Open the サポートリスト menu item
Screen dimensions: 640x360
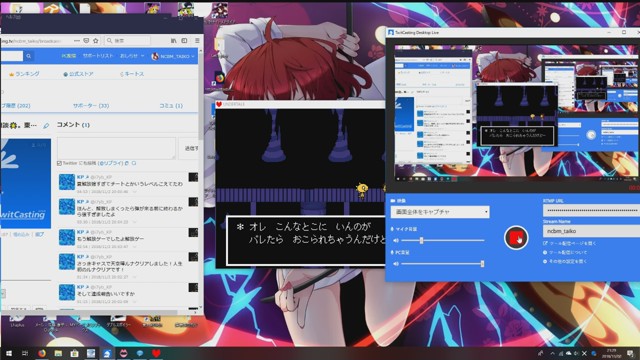98,56
